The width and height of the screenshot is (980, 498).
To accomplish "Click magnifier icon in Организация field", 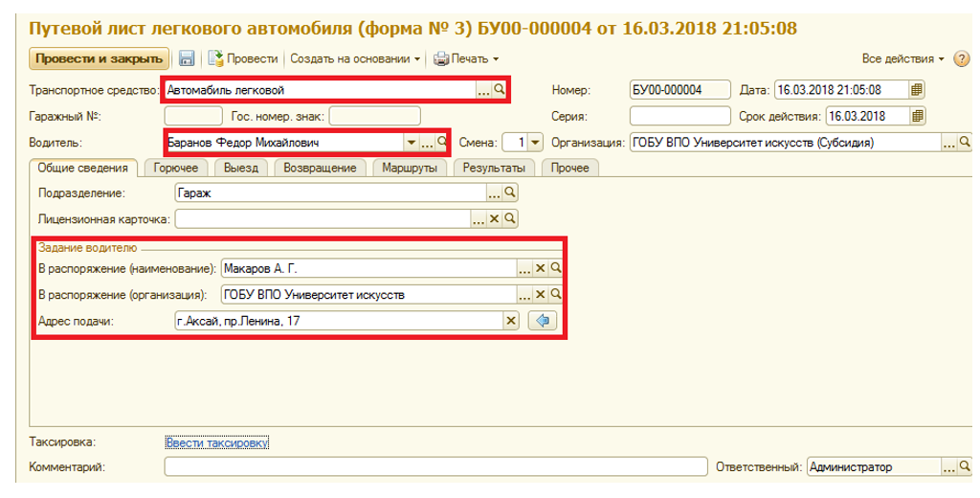I will coord(965,143).
